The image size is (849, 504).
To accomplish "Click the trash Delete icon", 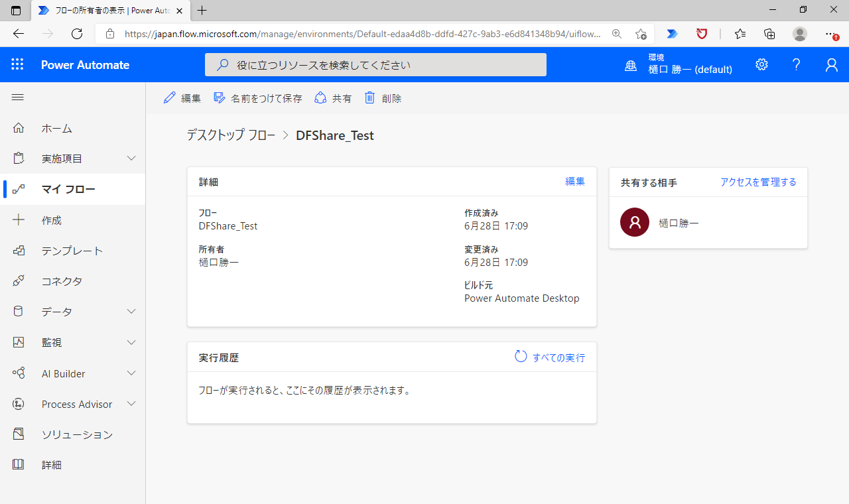I will tap(370, 97).
